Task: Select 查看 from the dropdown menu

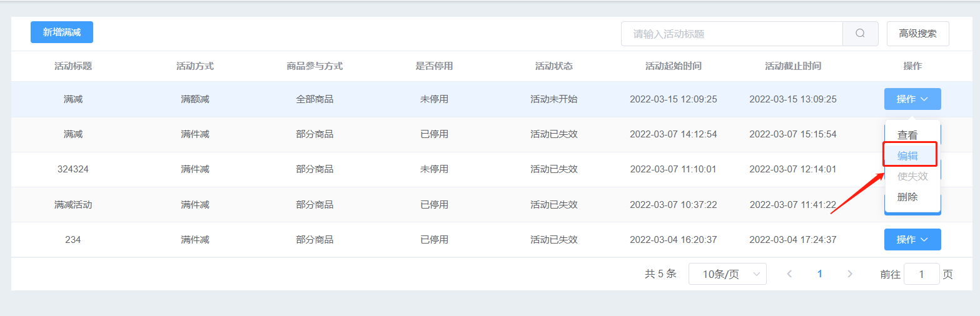Action: click(x=907, y=135)
